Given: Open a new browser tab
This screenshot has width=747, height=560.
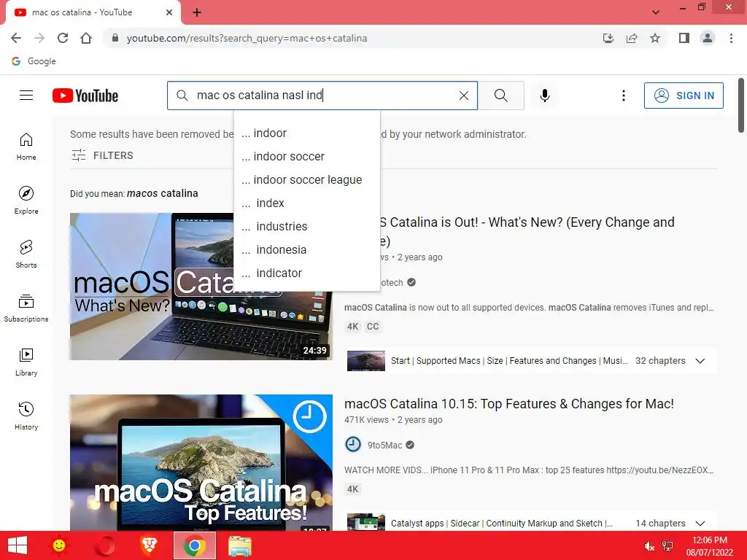Looking at the screenshot, I should (x=197, y=12).
